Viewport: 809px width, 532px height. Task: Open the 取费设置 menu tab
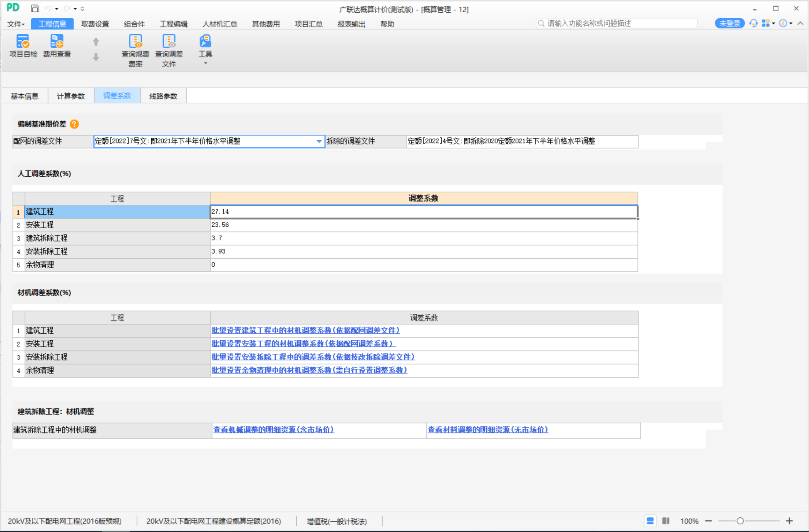click(x=95, y=24)
